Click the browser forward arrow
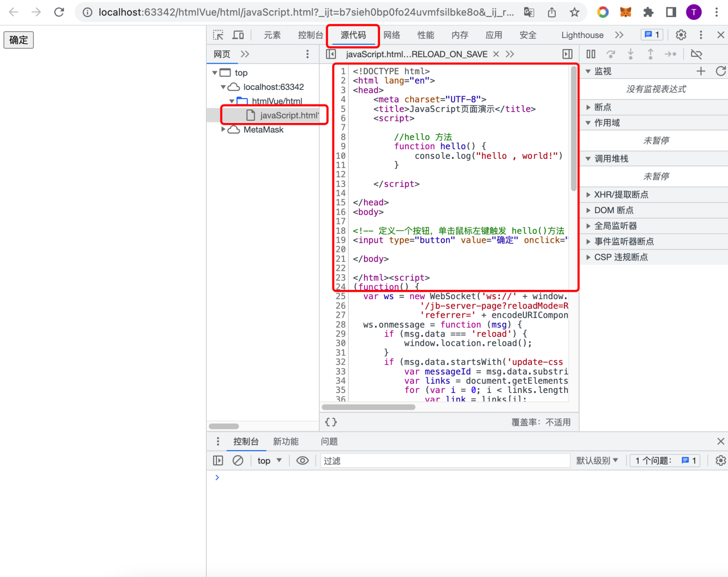The width and height of the screenshot is (728, 577). tap(36, 12)
